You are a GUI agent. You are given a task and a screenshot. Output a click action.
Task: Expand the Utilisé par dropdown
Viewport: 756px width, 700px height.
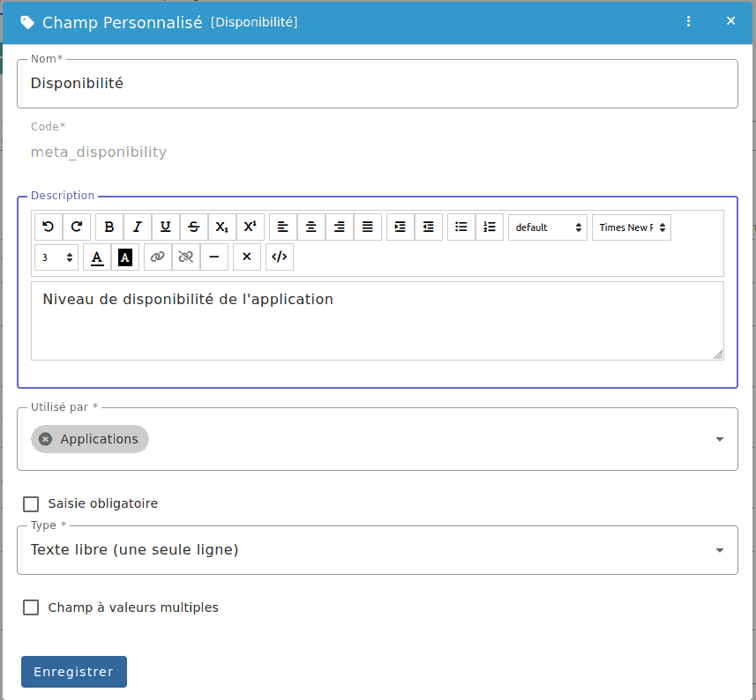click(719, 439)
